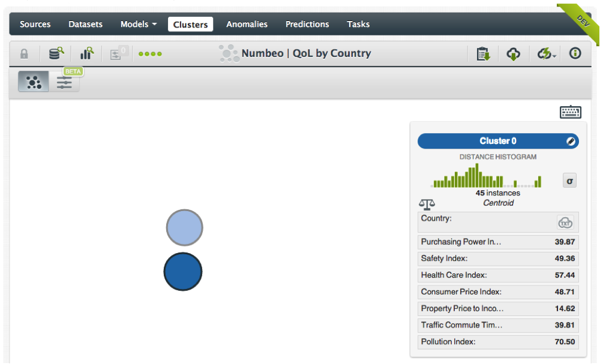Viewport: 603px width, 364px height.
Task: Click the cloud download icon
Action: 514,54
